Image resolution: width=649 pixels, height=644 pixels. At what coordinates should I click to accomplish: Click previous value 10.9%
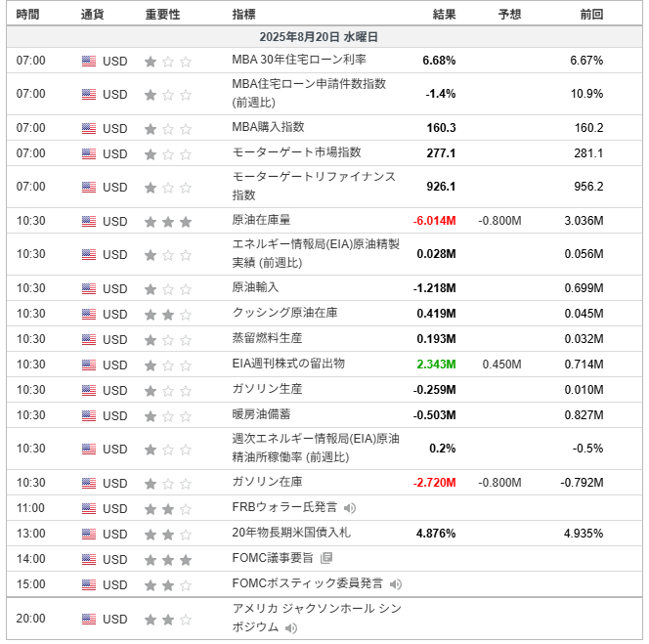[586, 94]
